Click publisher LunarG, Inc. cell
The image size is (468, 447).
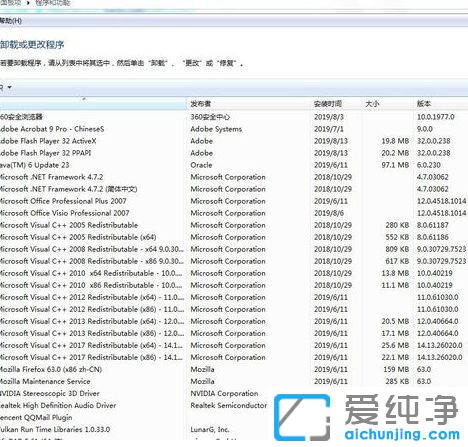(210, 429)
